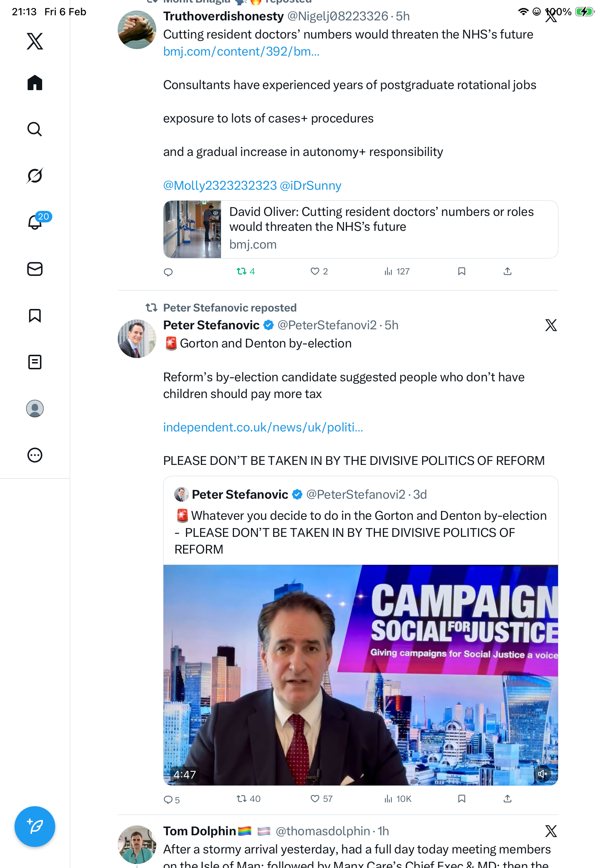Open Grok from the sidebar
This screenshot has width=606, height=868.
35,176
